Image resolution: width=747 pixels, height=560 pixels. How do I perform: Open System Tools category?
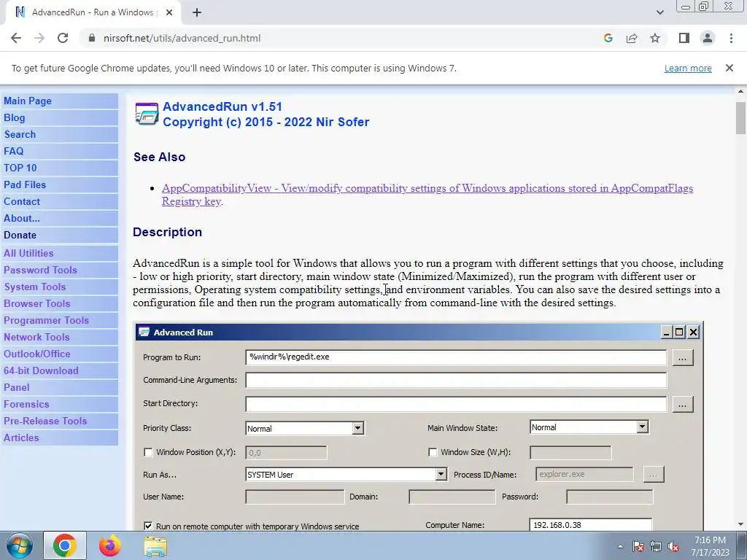pos(35,287)
